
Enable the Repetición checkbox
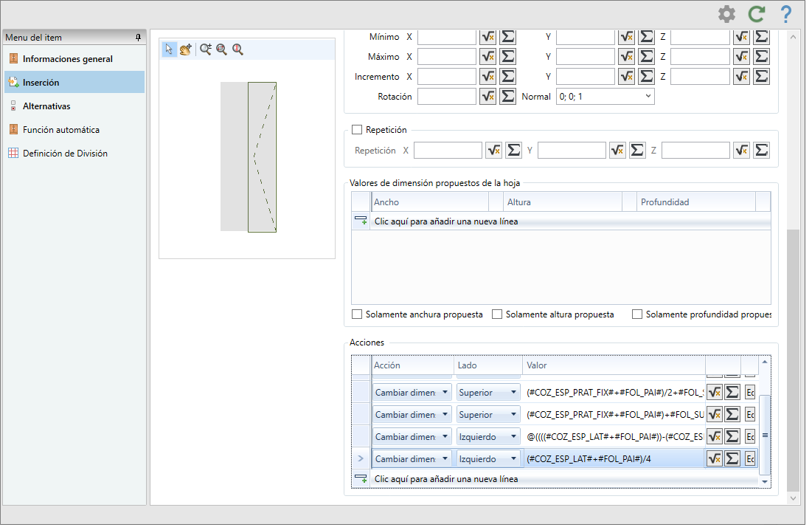tap(357, 130)
